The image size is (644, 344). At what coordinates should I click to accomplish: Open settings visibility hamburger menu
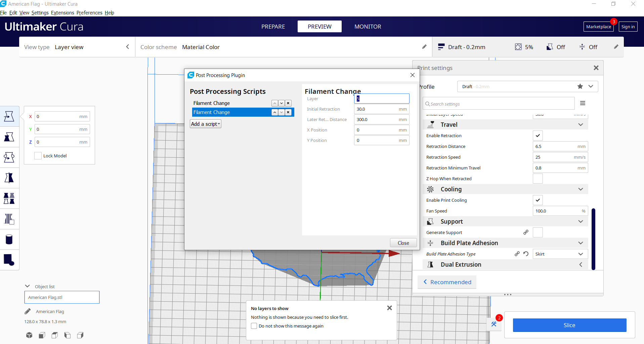[x=583, y=103]
